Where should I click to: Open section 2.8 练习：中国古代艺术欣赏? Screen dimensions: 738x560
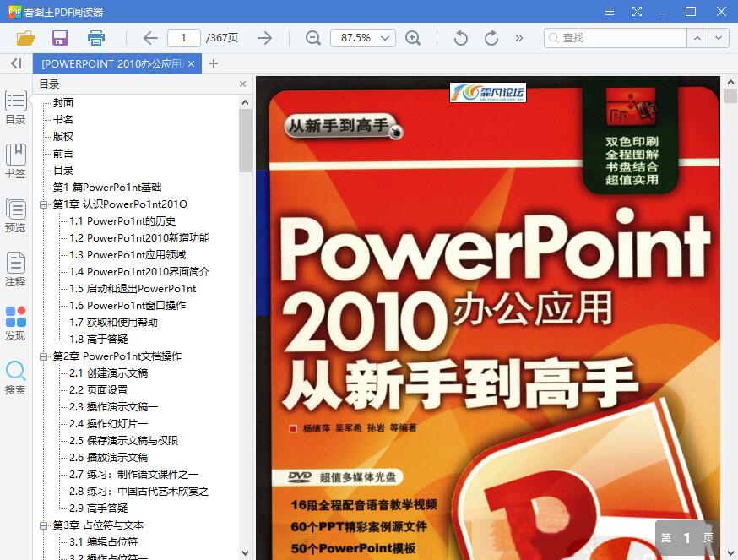[138, 492]
